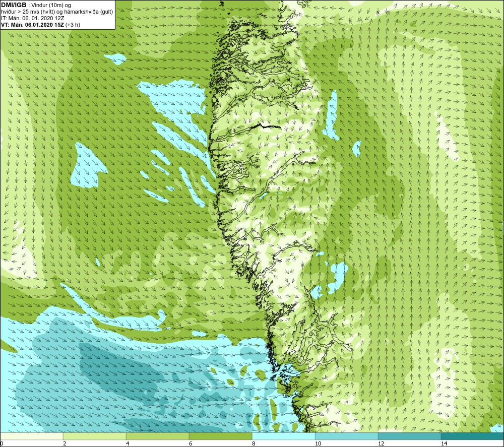Click the legend value '10'
This screenshot has width=504, height=447.
point(318,443)
